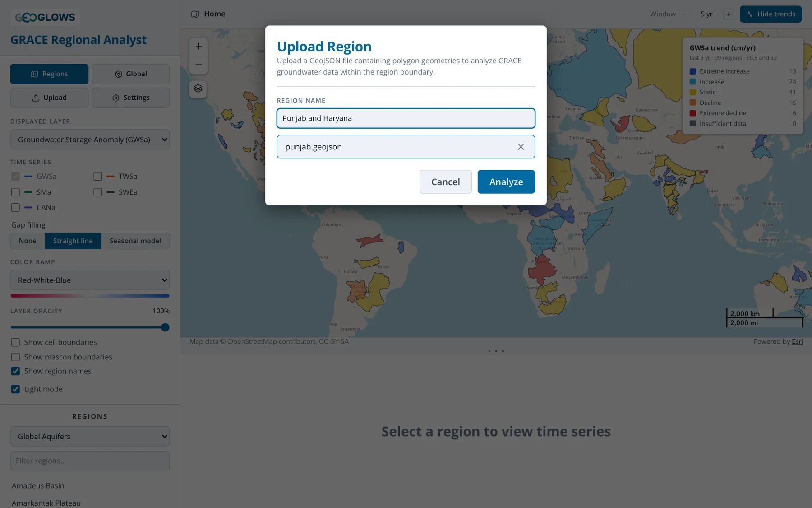Uncheck Show region names

pyautogui.click(x=15, y=371)
